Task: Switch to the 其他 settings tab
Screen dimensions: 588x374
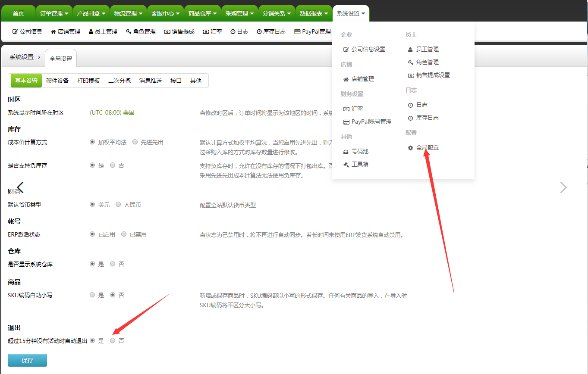Action: pos(196,81)
